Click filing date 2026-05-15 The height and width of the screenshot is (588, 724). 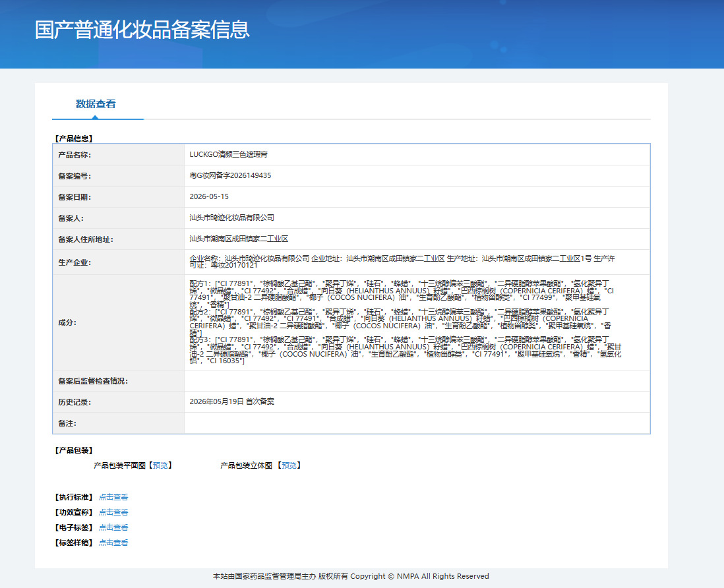(209, 196)
